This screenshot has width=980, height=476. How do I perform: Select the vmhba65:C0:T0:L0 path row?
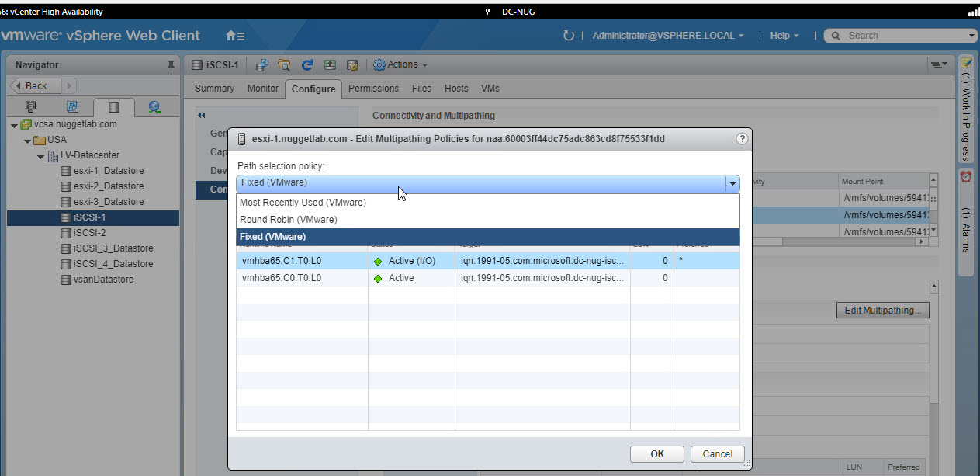tap(282, 278)
